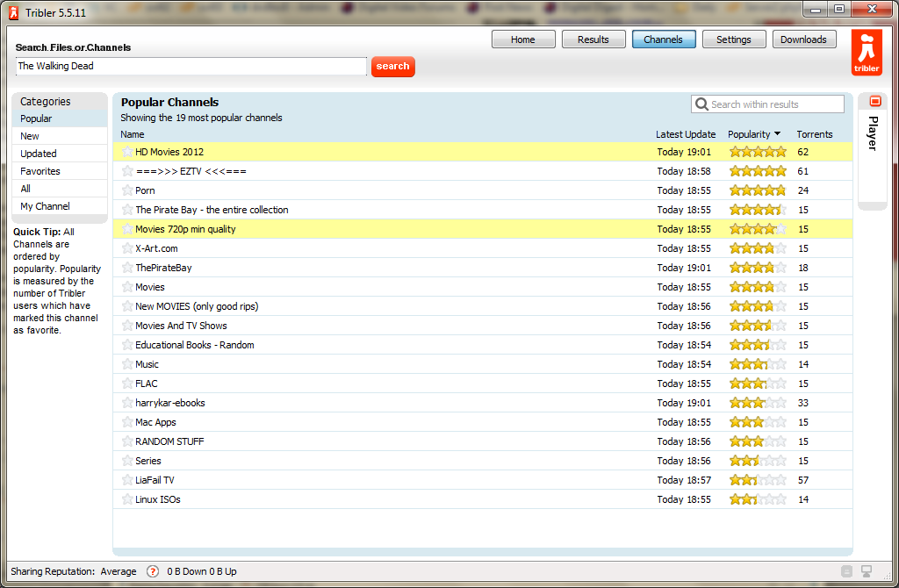Click the Tribler logo icon
Viewport: 899px width, 588px height.
click(x=867, y=53)
